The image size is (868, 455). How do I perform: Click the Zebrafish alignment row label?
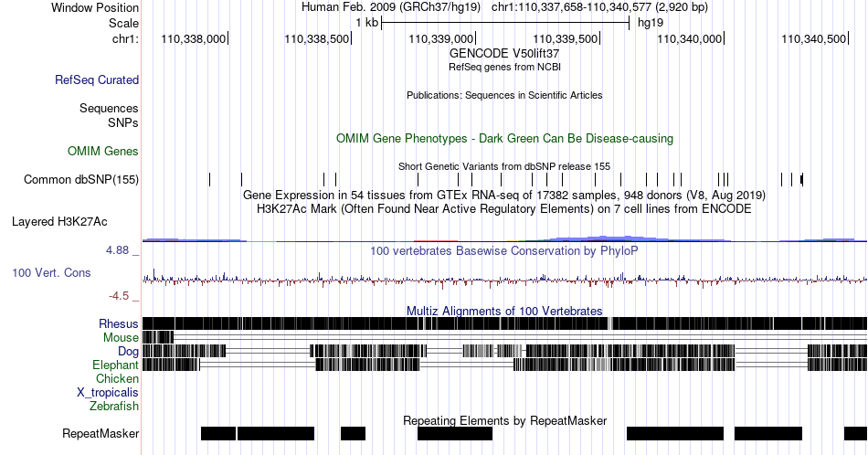point(114,407)
